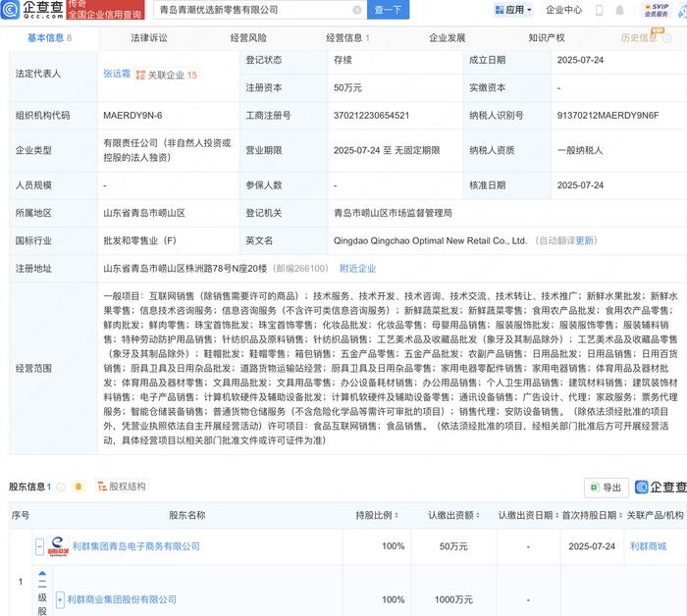Switch to the 企业发展 tab
The height and width of the screenshot is (616, 687).
click(x=447, y=38)
